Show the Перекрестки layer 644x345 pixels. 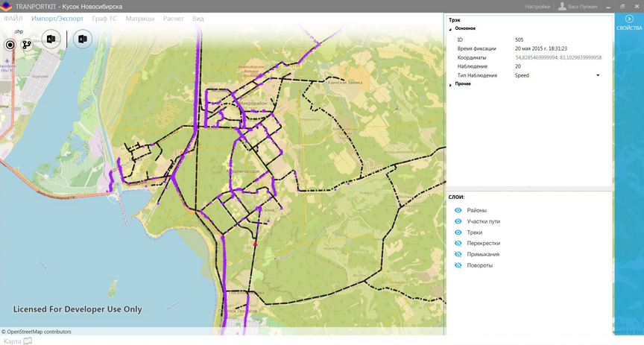(x=458, y=243)
